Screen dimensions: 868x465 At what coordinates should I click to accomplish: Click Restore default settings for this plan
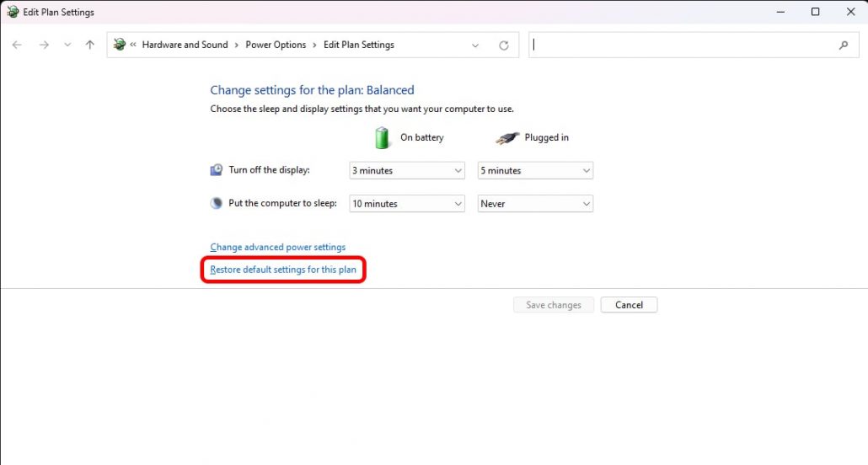[x=283, y=270]
